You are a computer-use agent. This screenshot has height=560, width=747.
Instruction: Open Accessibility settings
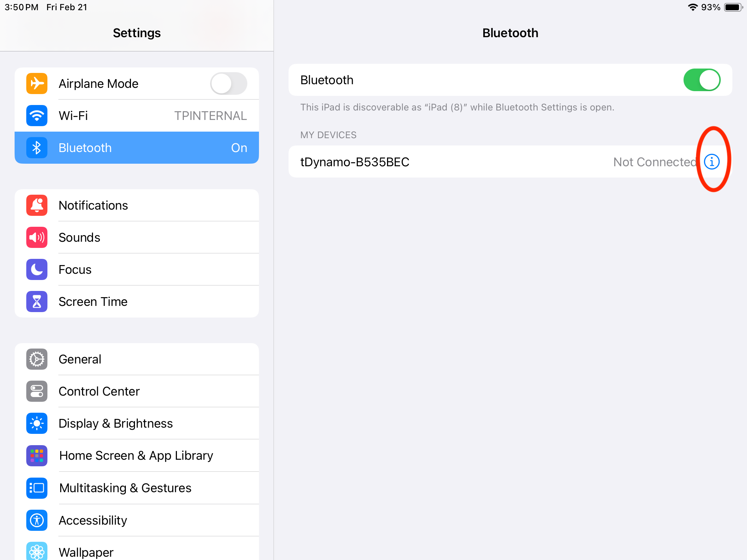tap(93, 520)
